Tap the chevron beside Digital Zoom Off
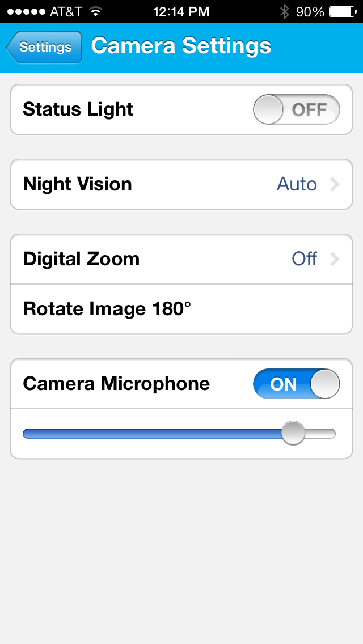 click(x=335, y=259)
